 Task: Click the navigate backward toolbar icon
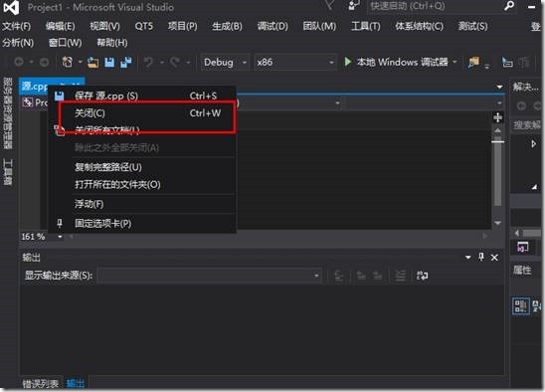[x=19, y=63]
